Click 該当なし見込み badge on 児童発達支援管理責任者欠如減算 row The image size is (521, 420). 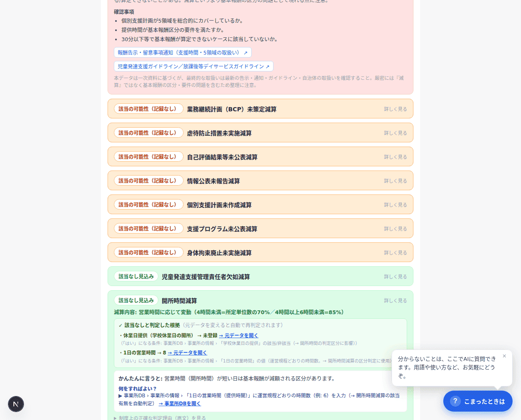(136, 276)
